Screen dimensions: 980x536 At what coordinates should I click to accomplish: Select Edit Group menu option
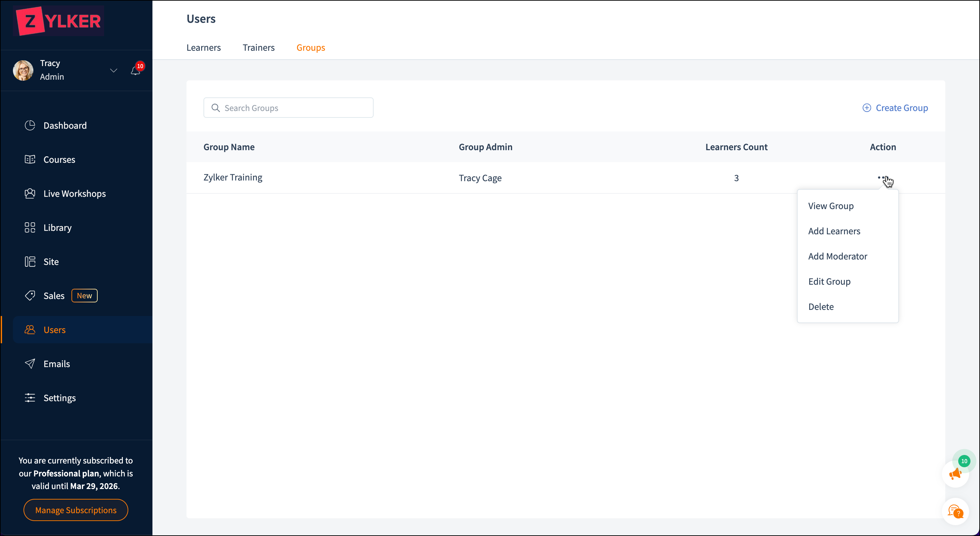point(829,281)
